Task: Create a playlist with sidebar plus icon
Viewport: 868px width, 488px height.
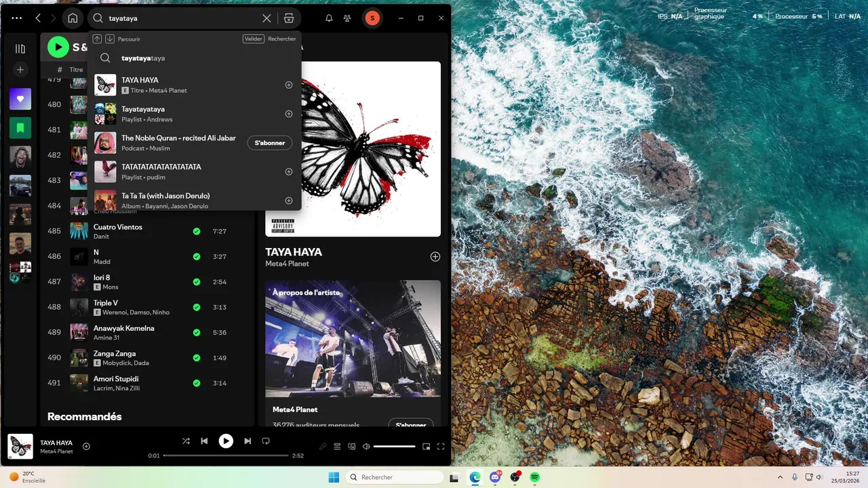Action: pyautogui.click(x=20, y=70)
